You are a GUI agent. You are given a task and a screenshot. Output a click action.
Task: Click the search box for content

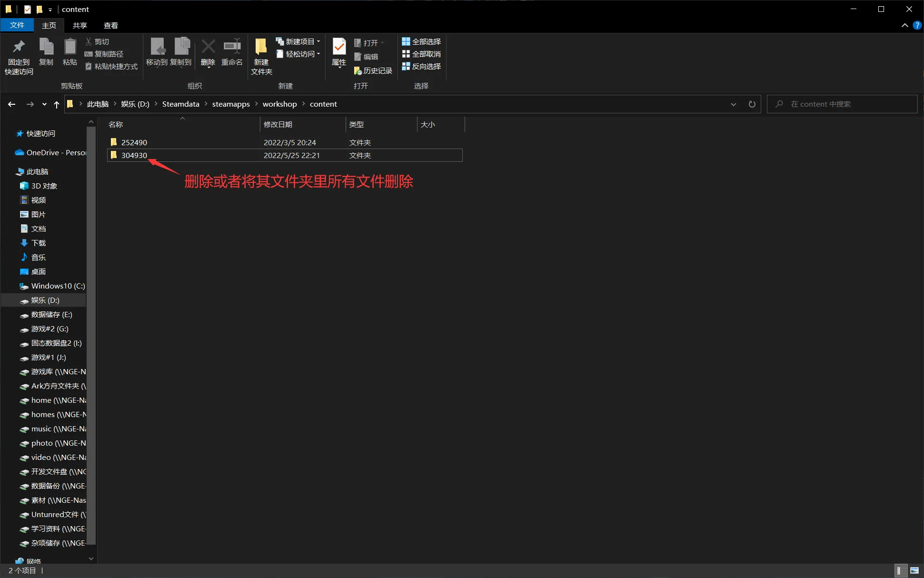coord(842,104)
